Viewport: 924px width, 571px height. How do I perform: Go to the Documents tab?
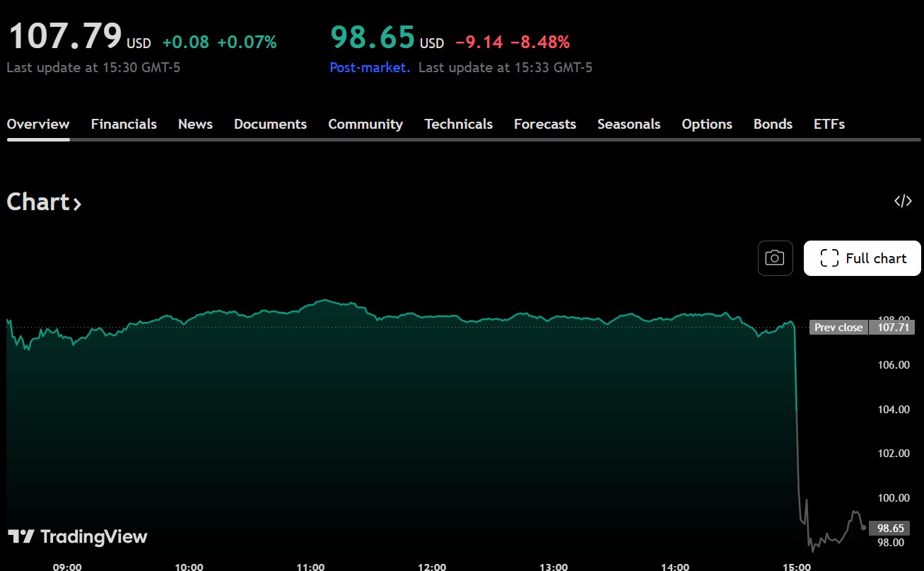(270, 124)
